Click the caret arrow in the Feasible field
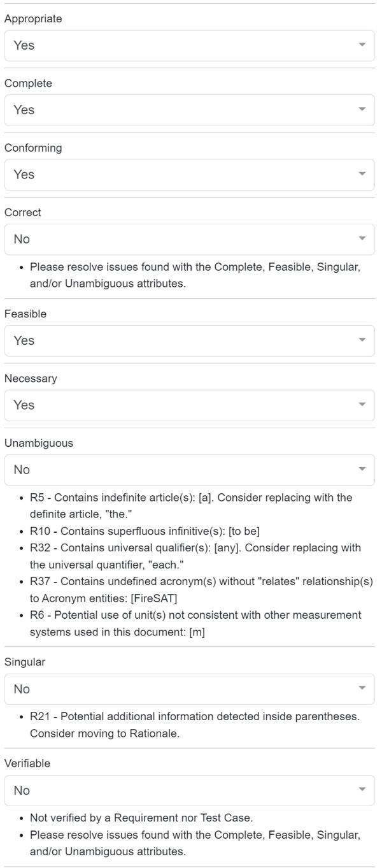382x868 pixels. [x=362, y=340]
